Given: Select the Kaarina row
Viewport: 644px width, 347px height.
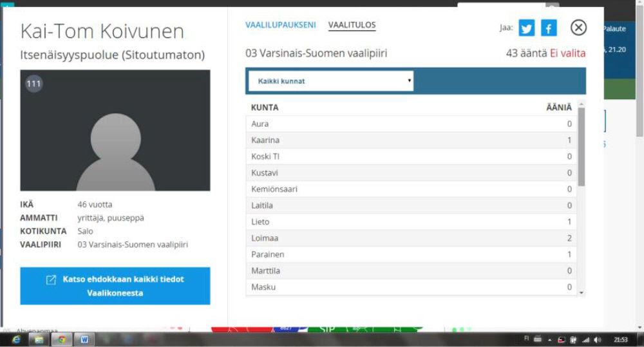Looking at the screenshot, I should [411, 140].
